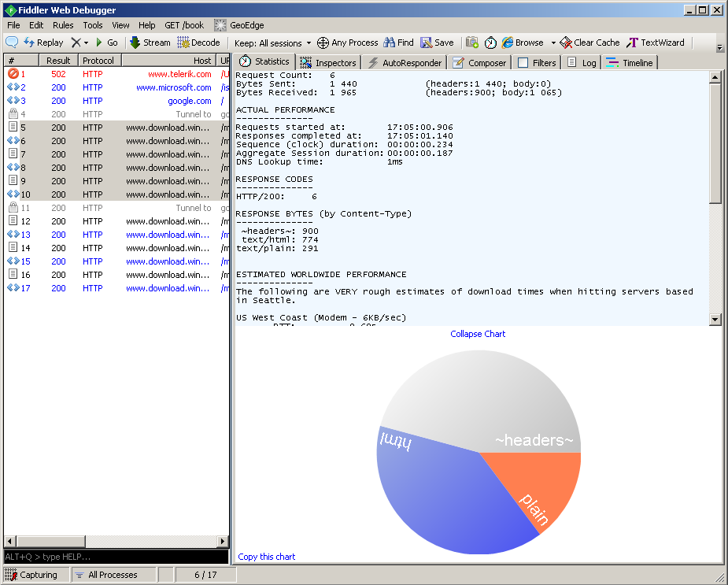Image resolution: width=728 pixels, height=585 pixels.
Task: Switch to the Inspectors tab
Action: [x=328, y=62]
